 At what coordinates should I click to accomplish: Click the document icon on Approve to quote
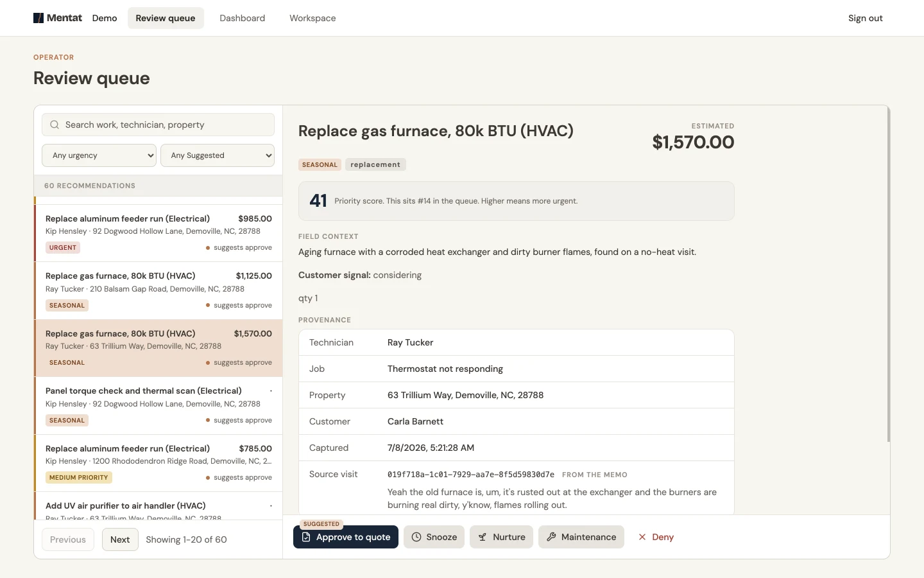(x=306, y=537)
